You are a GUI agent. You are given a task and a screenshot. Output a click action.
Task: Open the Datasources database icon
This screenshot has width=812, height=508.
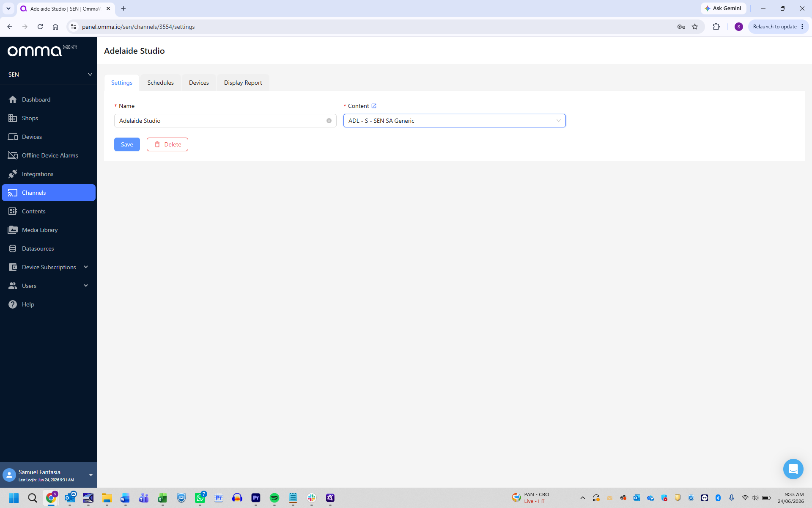[x=13, y=248]
